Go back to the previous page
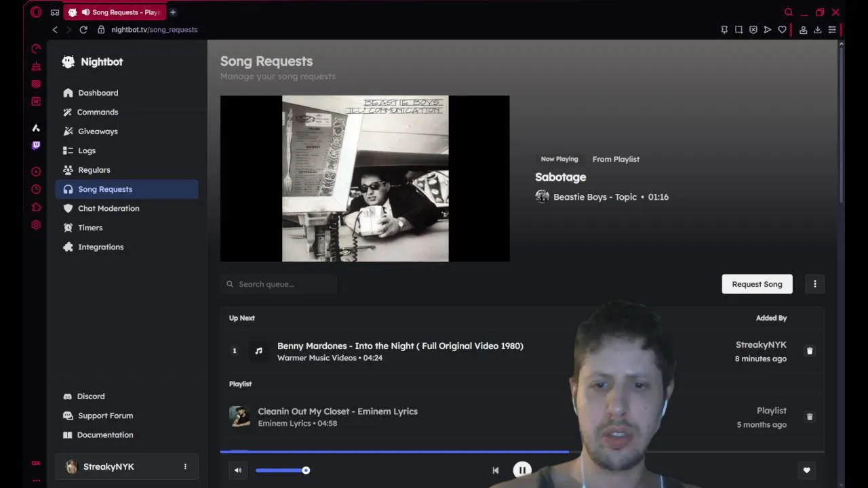 pos(55,30)
